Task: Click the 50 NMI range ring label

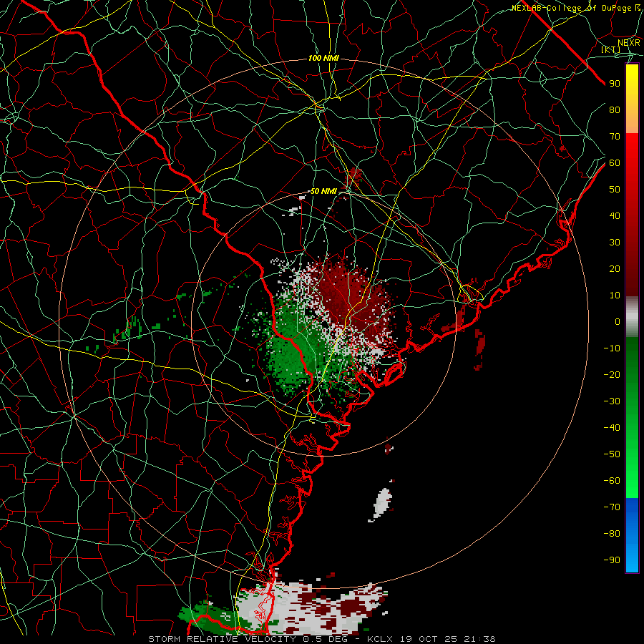Action: tap(323, 191)
